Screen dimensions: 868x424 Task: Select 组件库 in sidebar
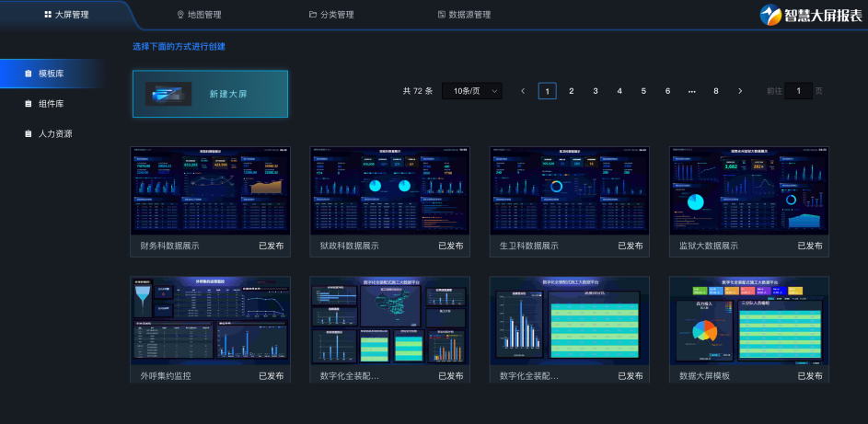click(52, 103)
